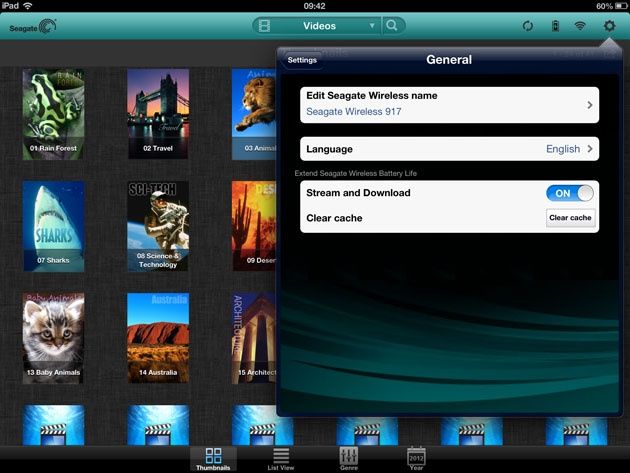This screenshot has width=630, height=473.
Task: Open the Language setting row
Action: [x=449, y=149]
